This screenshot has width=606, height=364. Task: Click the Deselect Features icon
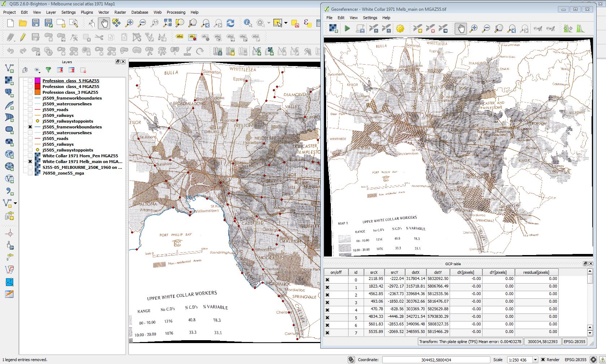pos(295,23)
